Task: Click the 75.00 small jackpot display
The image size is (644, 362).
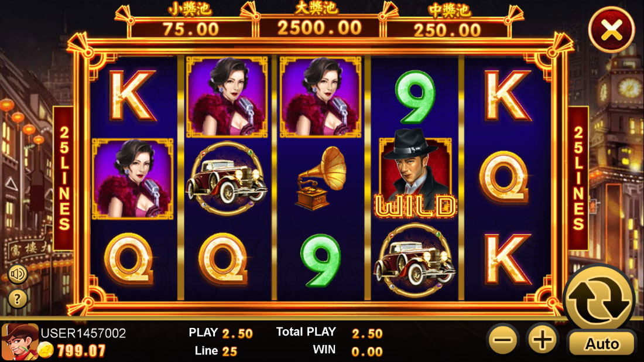Action: coord(191,29)
